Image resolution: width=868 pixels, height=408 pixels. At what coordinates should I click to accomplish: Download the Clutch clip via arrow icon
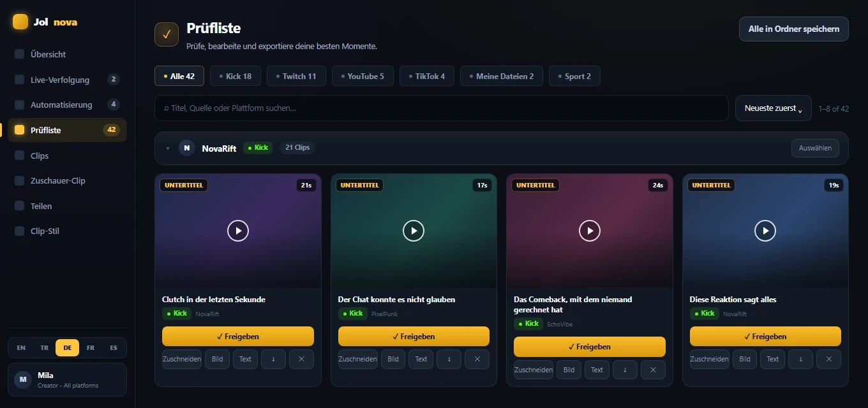pyautogui.click(x=273, y=359)
